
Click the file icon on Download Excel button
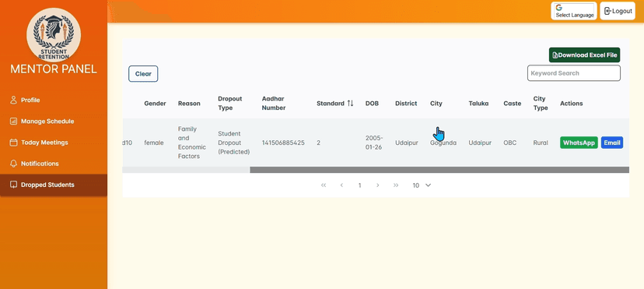(555, 55)
